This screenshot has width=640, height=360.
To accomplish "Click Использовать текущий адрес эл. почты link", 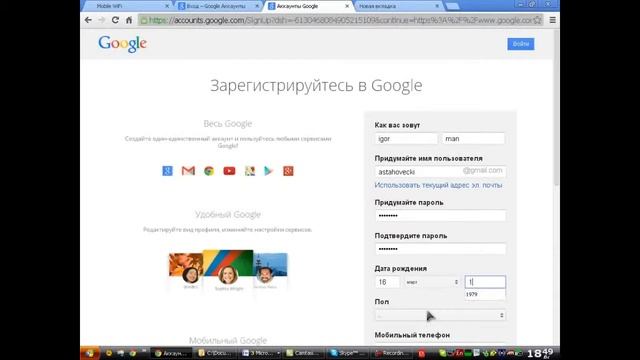I will click(438, 185).
